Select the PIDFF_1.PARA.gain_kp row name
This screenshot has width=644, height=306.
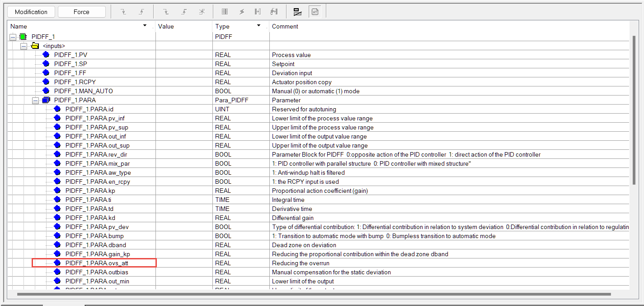[98, 254]
